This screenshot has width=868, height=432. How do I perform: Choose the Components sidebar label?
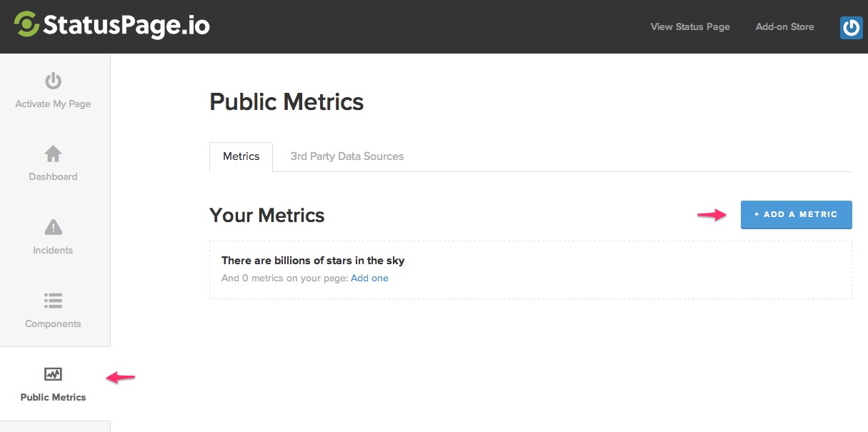click(x=53, y=323)
